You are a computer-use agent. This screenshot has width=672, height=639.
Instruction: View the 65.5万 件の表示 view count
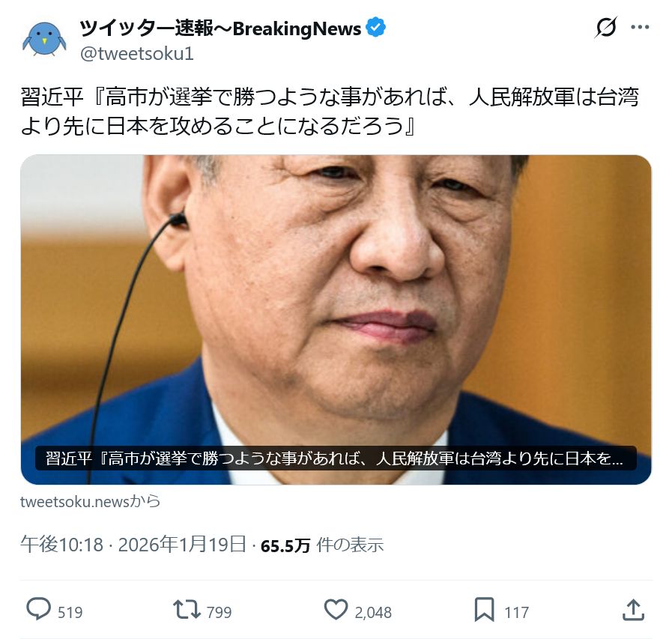pos(322,545)
